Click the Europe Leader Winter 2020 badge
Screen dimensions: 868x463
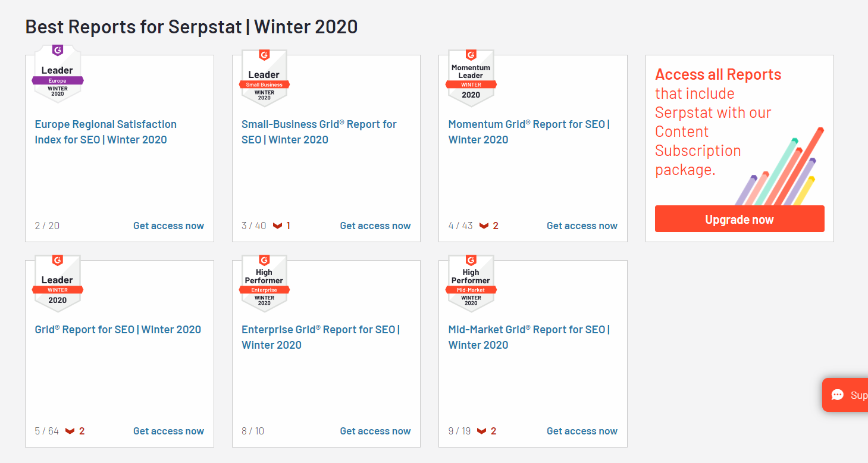coord(58,73)
